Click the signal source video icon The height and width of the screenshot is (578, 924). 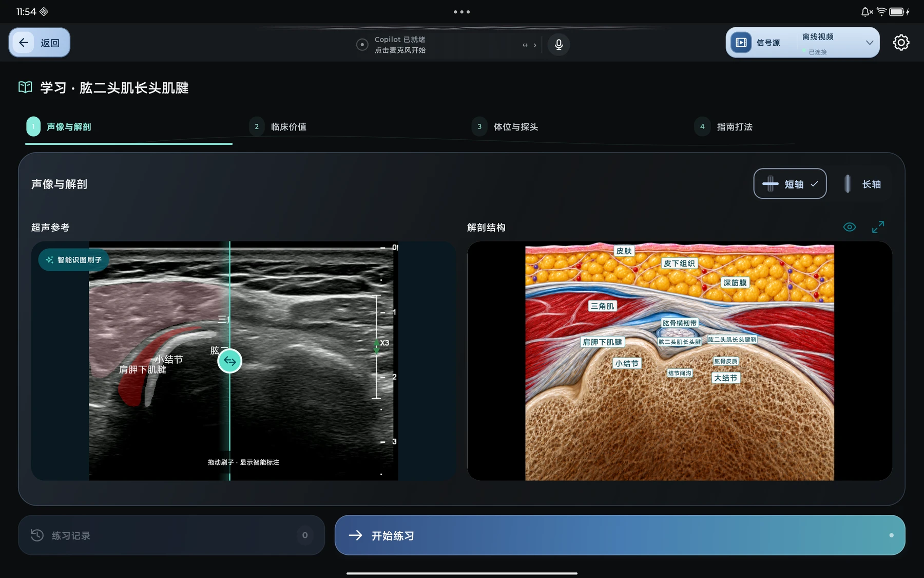click(741, 43)
